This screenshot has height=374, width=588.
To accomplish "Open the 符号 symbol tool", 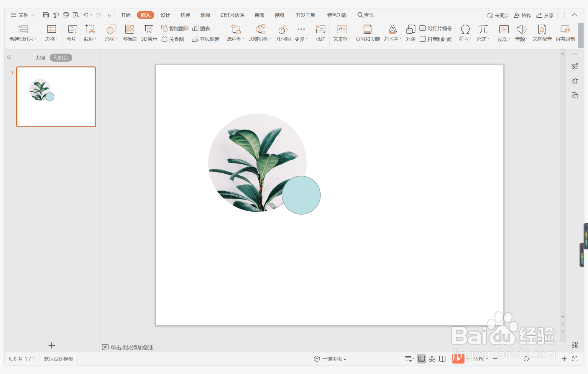I will tap(465, 33).
